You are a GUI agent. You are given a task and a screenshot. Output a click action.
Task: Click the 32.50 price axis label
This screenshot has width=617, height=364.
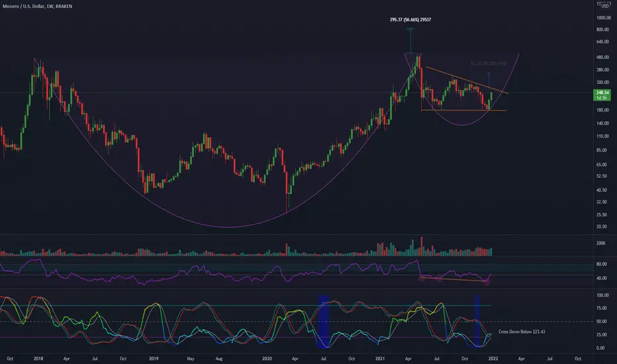point(602,202)
